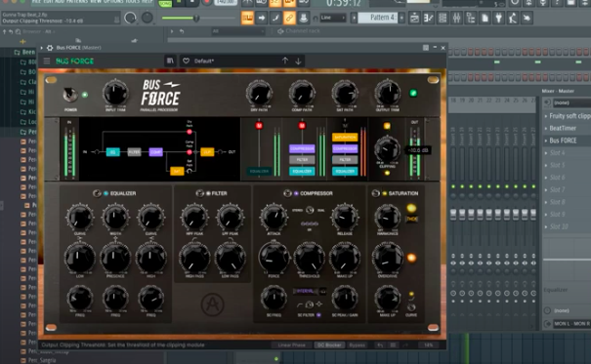This screenshot has height=364, width=591.
Task: Open the playlist view toolbar icon right of Pattern 4
Action: [414, 18]
